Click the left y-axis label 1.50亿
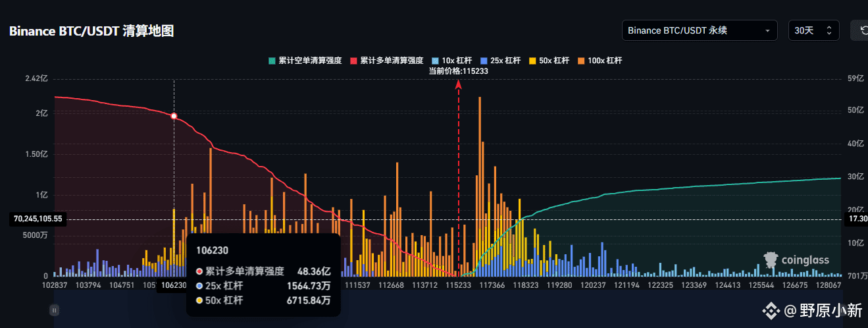868x328 pixels. coord(37,154)
